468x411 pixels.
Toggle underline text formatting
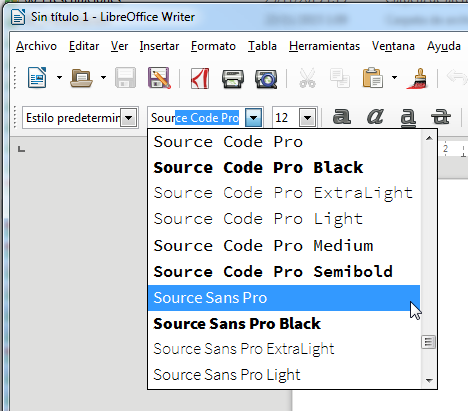click(x=408, y=118)
